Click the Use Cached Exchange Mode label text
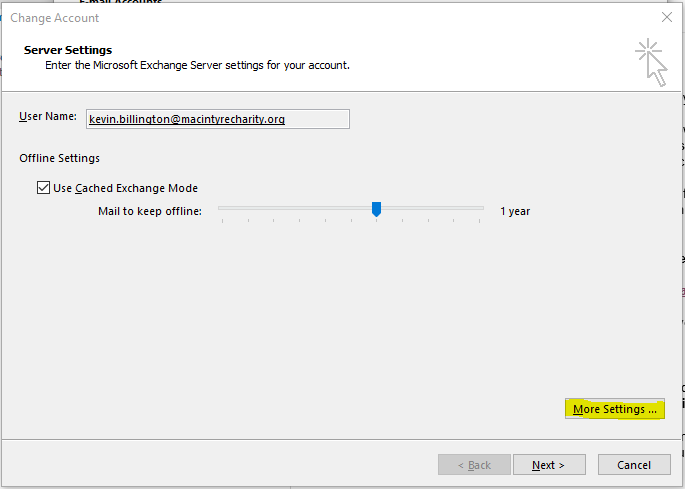The image size is (685, 489). tap(125, 188)
